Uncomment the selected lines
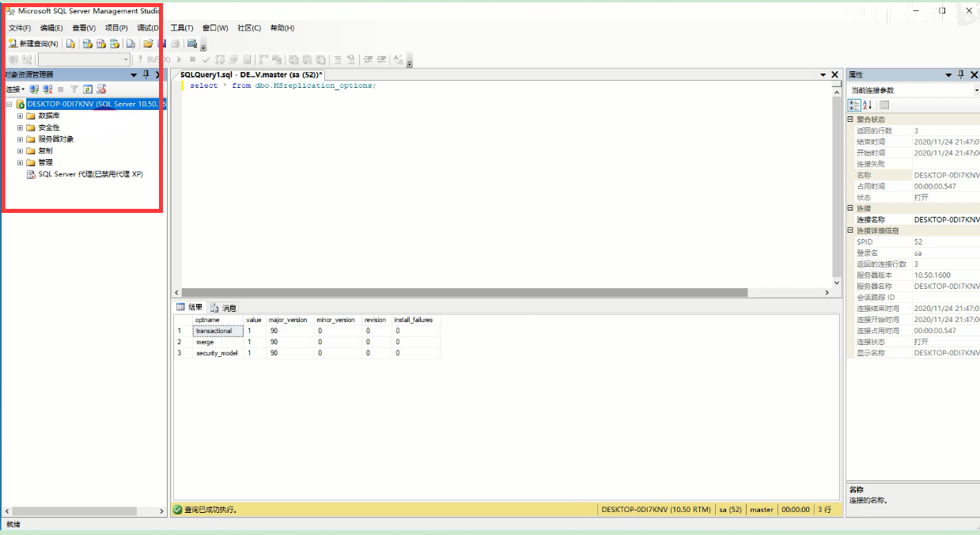The height and width of the screenshot is (535, 980). (x=351, y=59)
